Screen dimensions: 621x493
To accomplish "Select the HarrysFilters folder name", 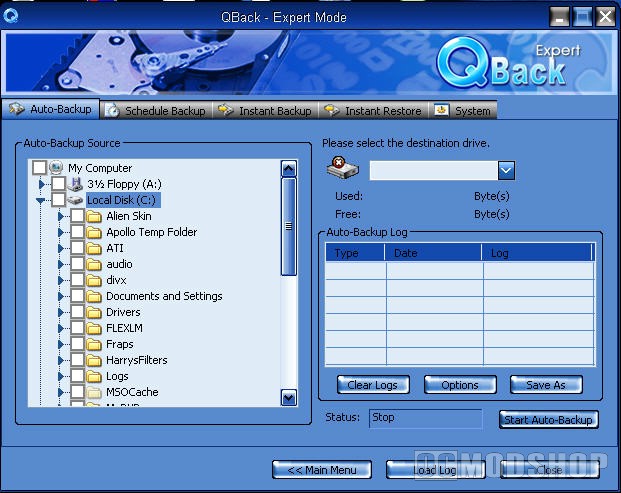I will [x=137, y=360].
